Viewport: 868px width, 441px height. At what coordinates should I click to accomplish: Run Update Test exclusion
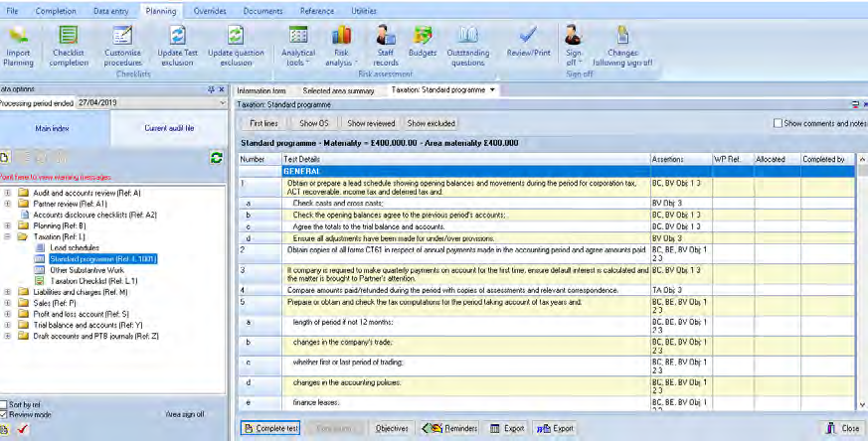(x=177, y=47)
